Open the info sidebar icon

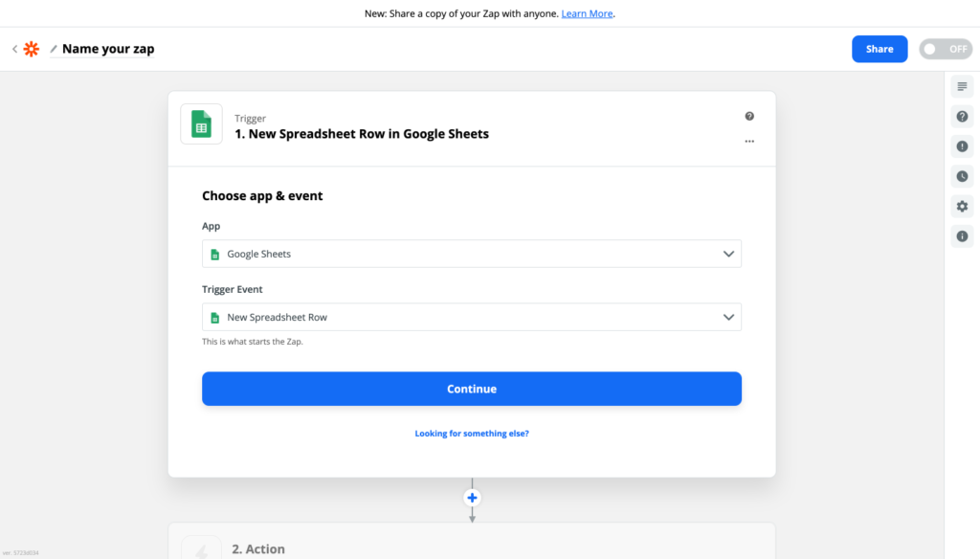pyautogui.click(x=962, y=235)
